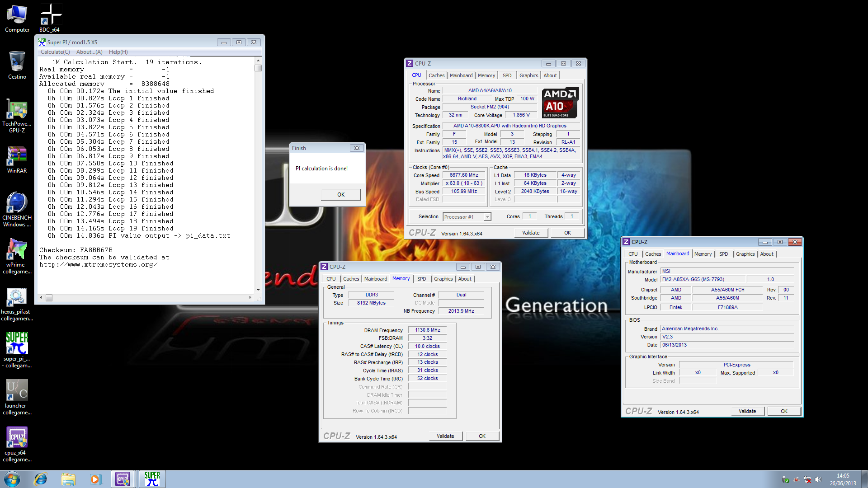Launch wPrime desktop shortcut
This screenshot has width=868, height=488.
tap(17, 257)
